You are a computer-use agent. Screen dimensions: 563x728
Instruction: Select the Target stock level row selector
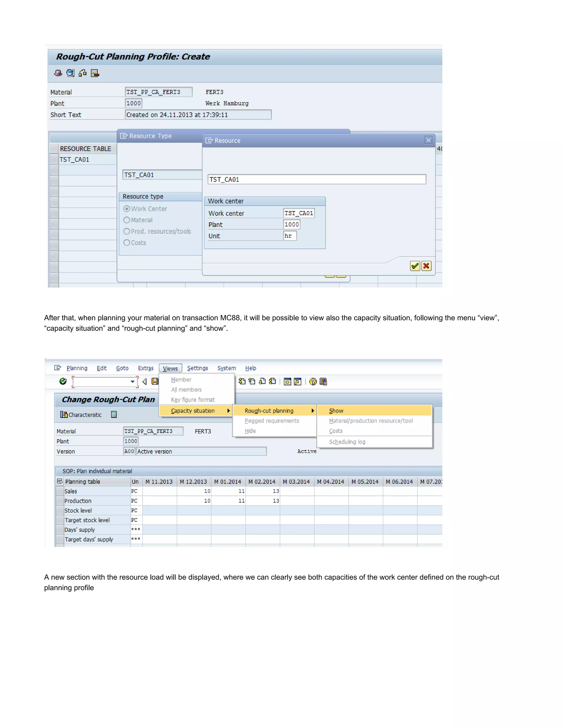[60, 520]
